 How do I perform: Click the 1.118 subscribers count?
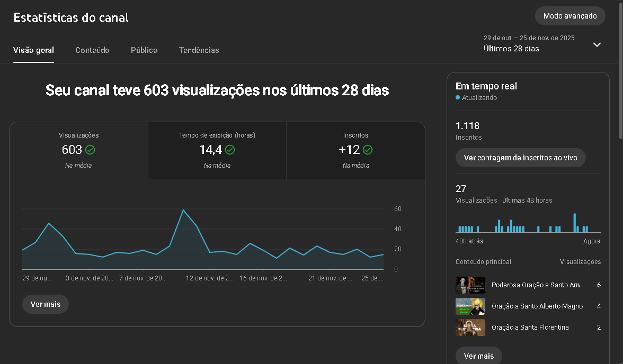pos(467,126)
